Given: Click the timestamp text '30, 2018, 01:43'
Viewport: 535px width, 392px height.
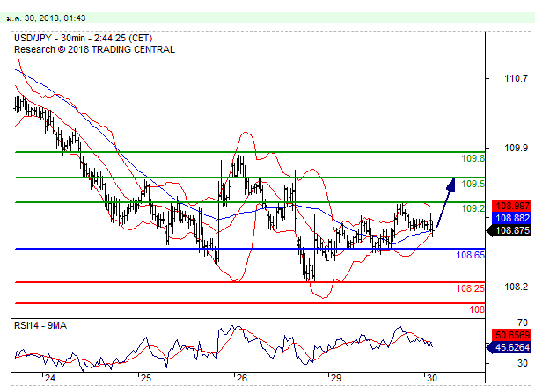Looking at the screenshot, I should tap(55, 18).
